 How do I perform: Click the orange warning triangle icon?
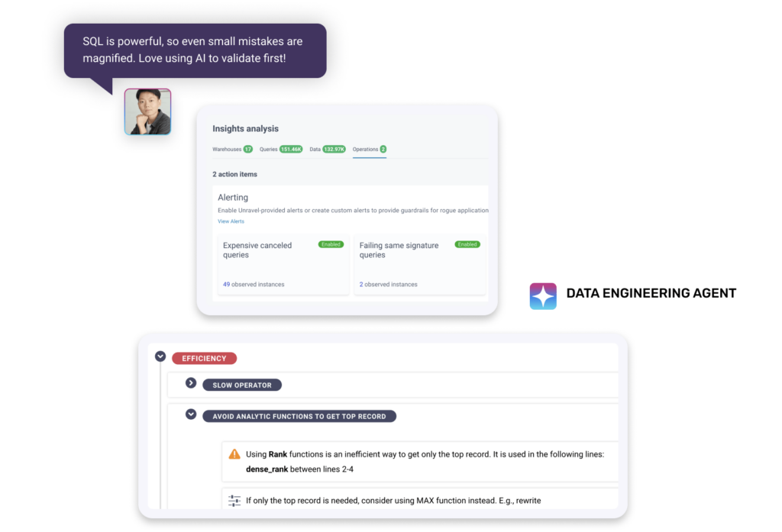tap(234, 454)
